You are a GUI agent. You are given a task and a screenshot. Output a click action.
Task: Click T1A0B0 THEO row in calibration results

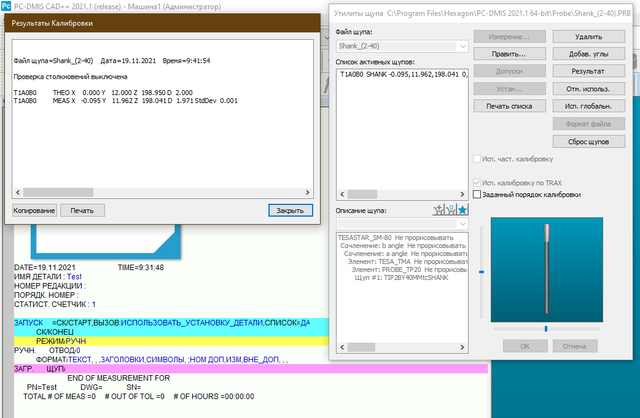click(x=103, y=93)
